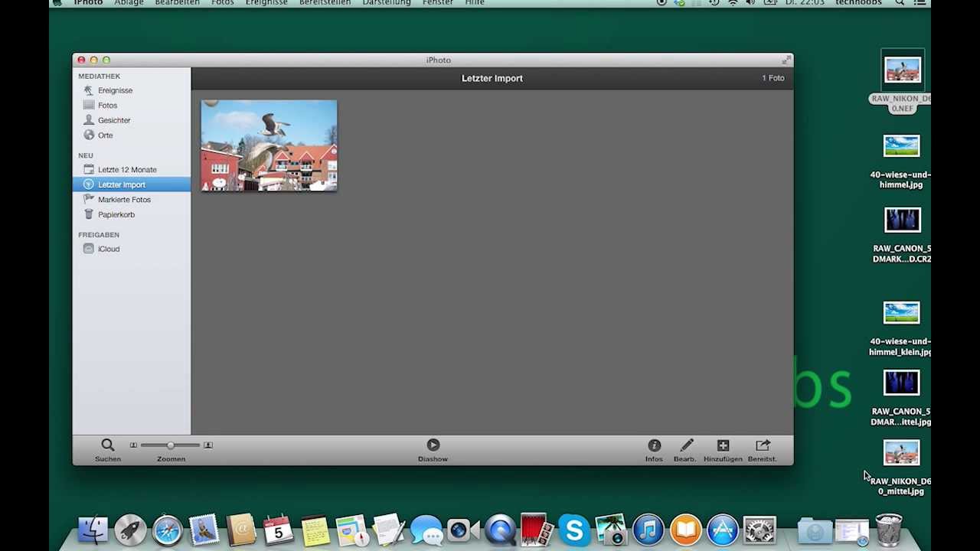Open App Store from the Dock
980x551 pixels.
pyautogui.click(x=723, y=530)
